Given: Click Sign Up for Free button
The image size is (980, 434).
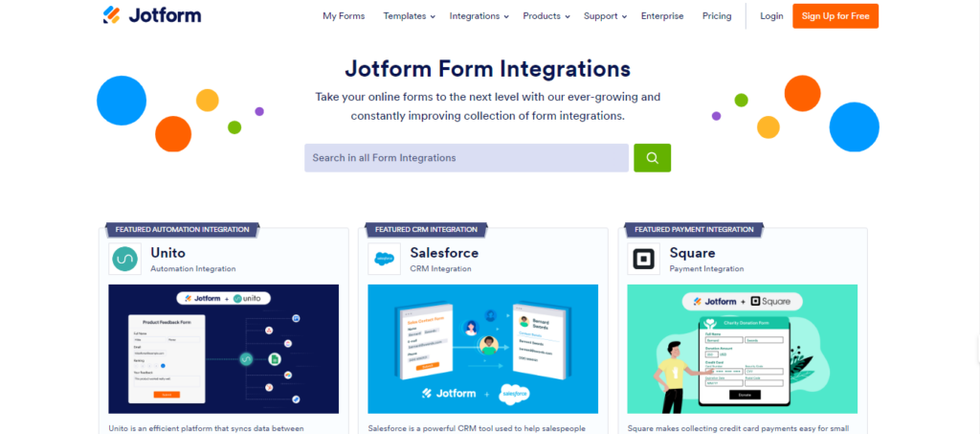Looking at the screenshot, I should tap(835, 16).
